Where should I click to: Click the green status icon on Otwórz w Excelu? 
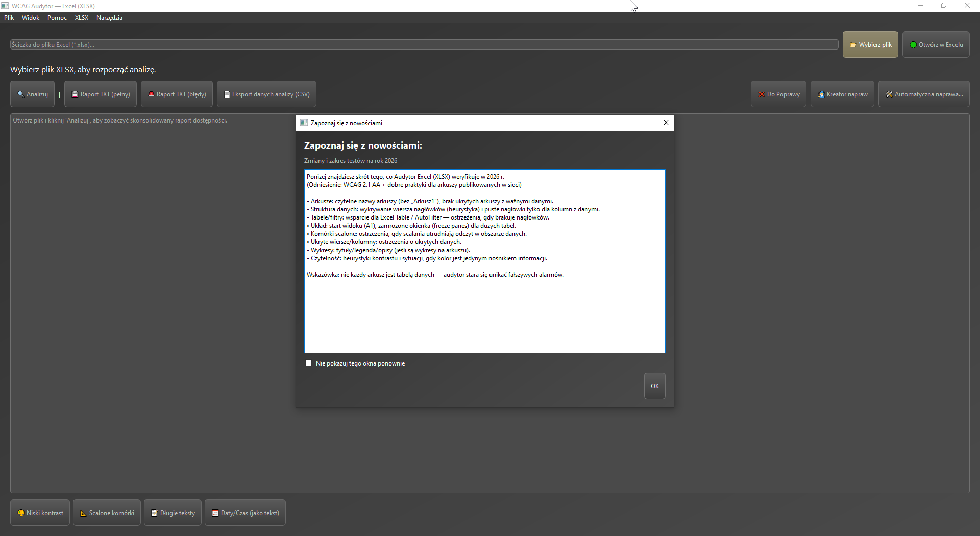(914, 44)
